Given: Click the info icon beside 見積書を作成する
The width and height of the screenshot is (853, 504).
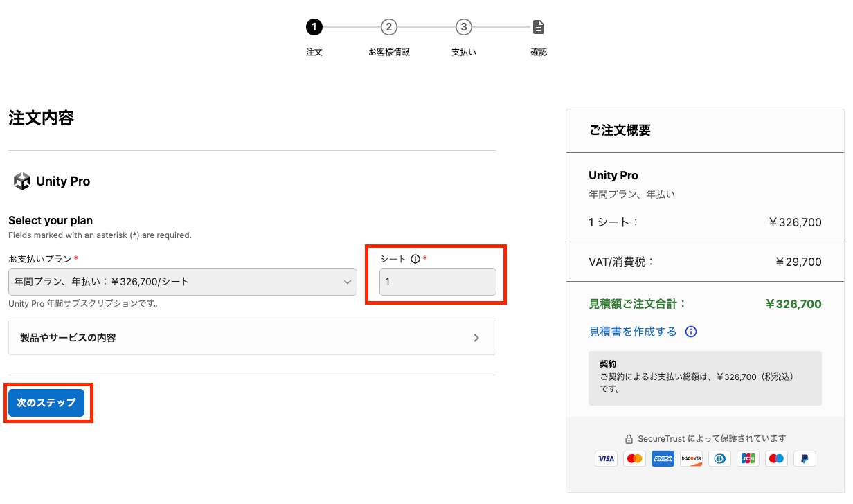Looking at the screenshot, I should click(x=690, y=332).
